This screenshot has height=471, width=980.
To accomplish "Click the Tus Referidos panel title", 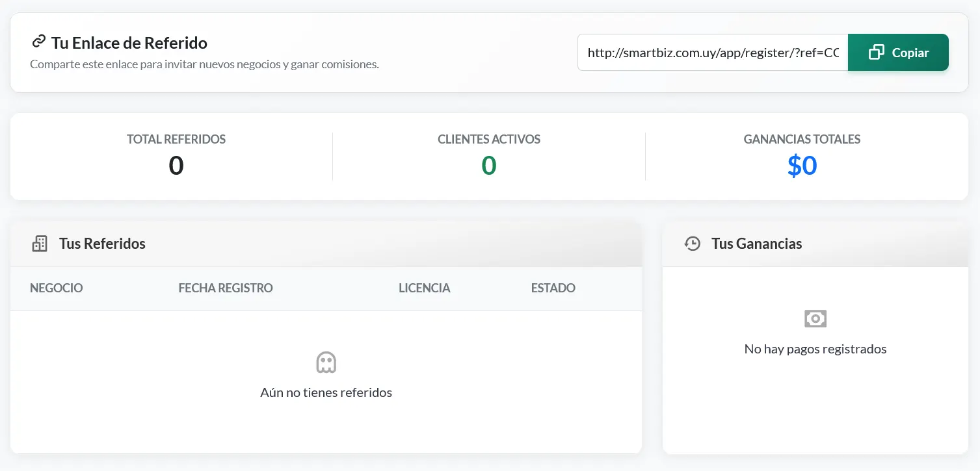I will point(102,244).
